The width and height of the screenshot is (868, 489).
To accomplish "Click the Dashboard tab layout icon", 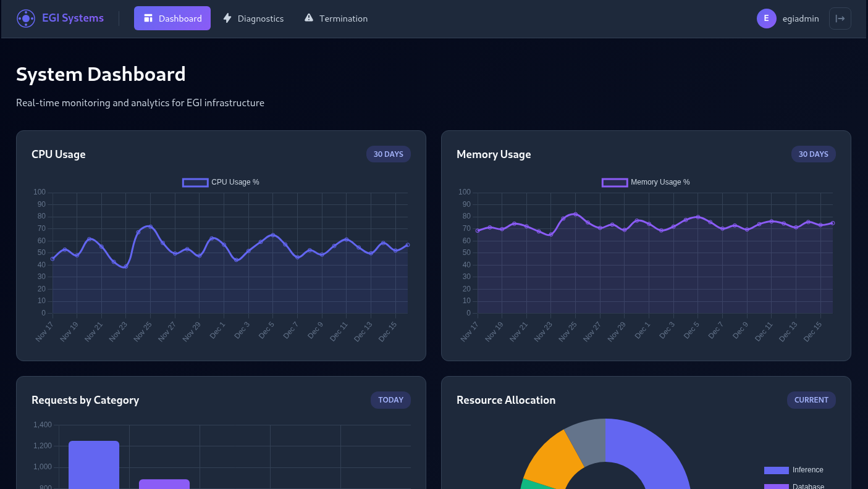I will 148,19.
